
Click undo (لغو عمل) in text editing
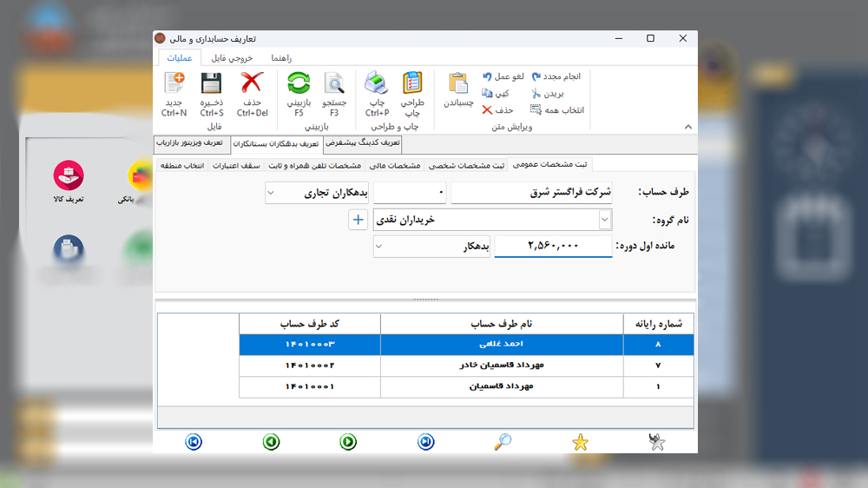pyautogui.click(x=503, y=76)
